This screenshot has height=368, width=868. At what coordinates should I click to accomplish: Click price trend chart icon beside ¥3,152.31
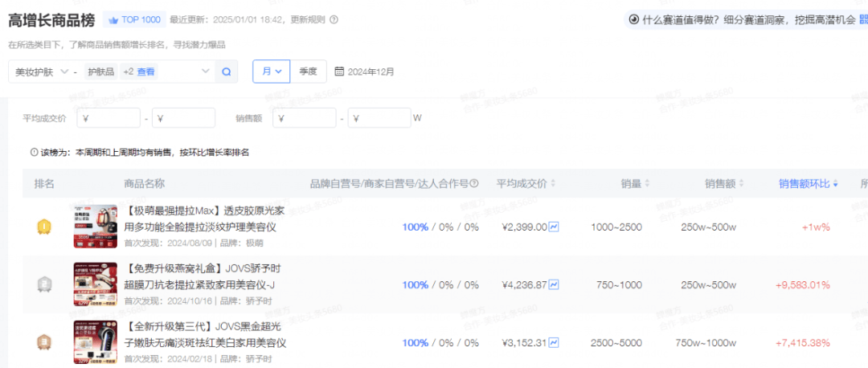[x=554, y=342]
